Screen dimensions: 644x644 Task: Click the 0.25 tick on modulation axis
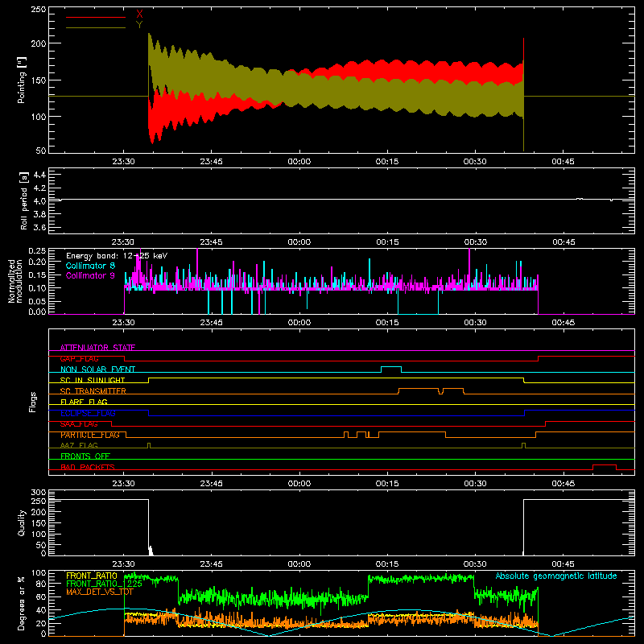point(37,251)
